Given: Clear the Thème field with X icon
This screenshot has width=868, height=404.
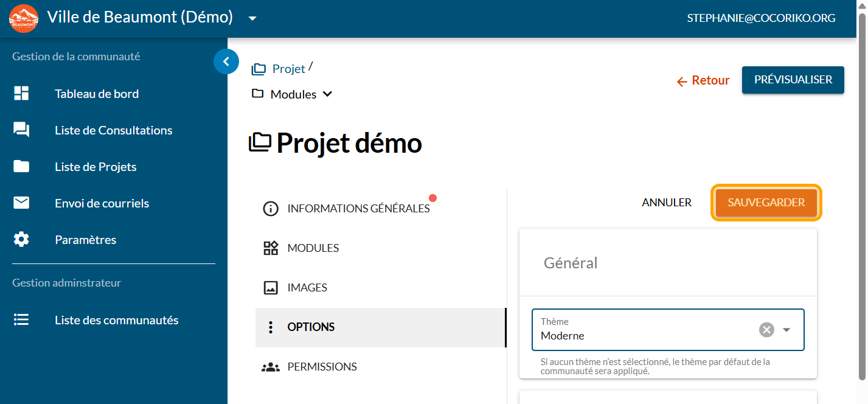Looking at the screenshot, I should click(766, 330).
